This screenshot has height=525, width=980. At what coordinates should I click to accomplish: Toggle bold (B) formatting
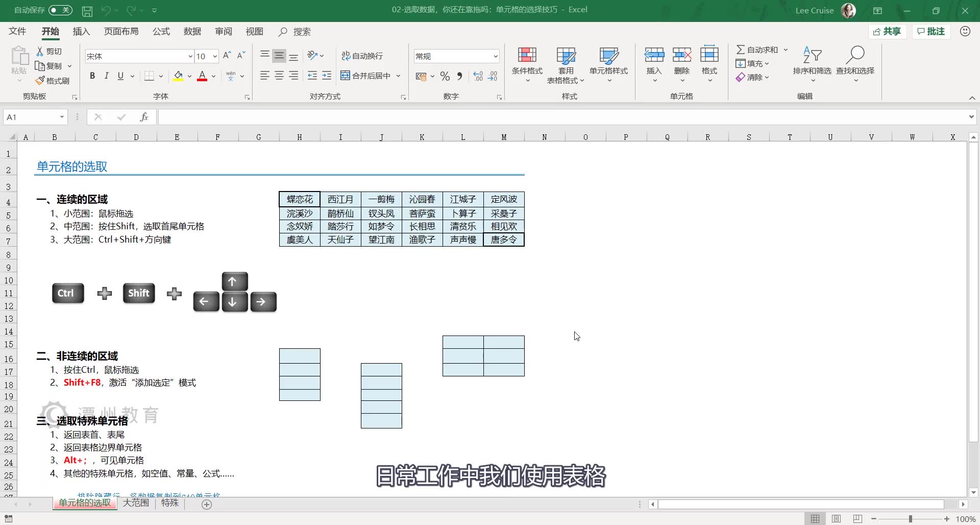pyautogui.click(x=92, y=76)
